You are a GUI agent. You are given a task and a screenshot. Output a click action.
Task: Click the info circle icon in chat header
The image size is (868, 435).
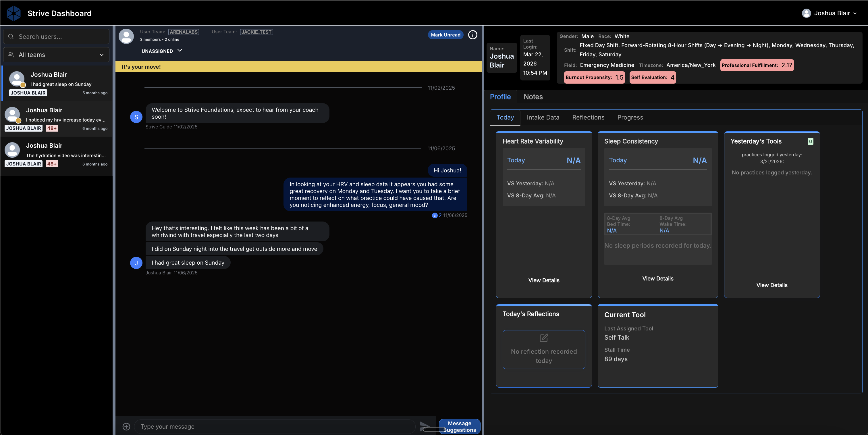point(472,35)
